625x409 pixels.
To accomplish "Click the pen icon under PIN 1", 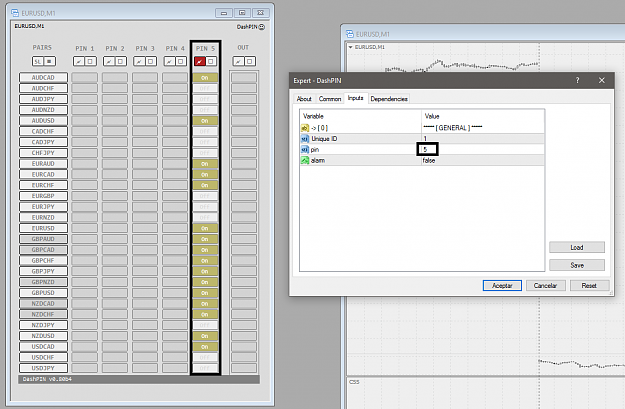I will (x=79, y=61).
